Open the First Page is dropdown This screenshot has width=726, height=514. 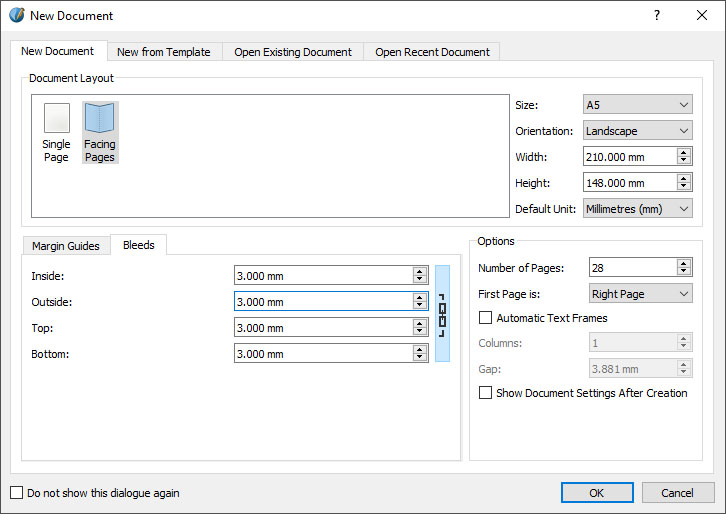[x=640, y=294]
